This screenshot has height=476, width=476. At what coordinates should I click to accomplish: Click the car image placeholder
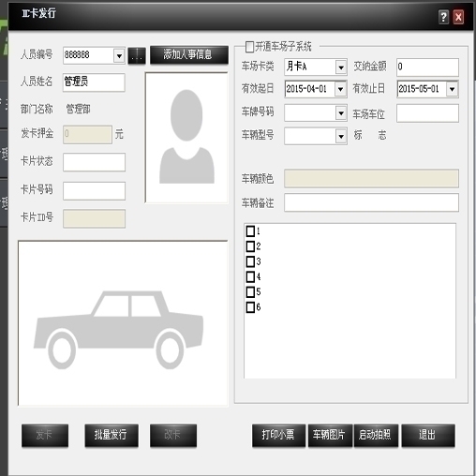[x=123, y=323]
